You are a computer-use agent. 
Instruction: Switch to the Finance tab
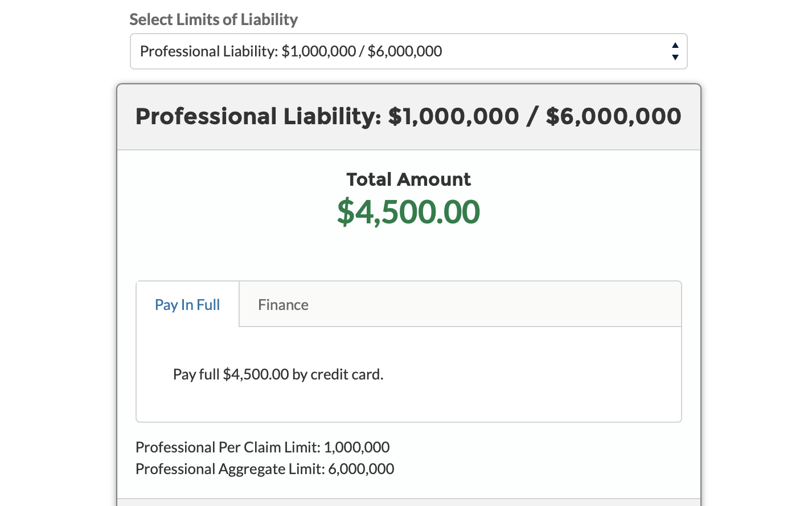pos(283,305)
